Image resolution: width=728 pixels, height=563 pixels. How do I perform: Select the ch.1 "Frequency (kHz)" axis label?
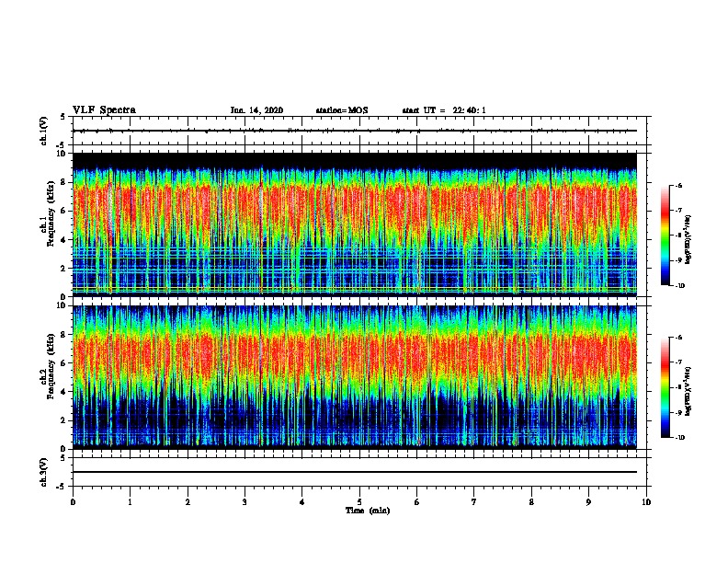[x=51, y=213]
